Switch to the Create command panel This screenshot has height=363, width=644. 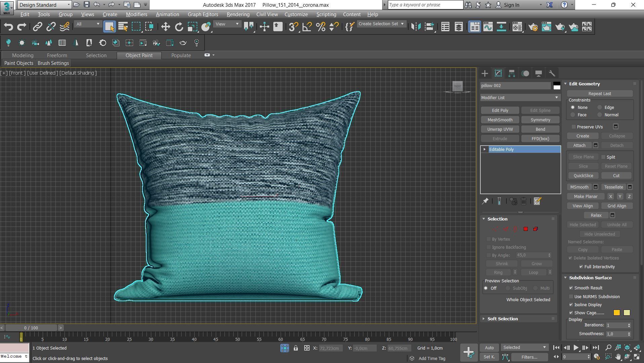[x=485, y=73]
